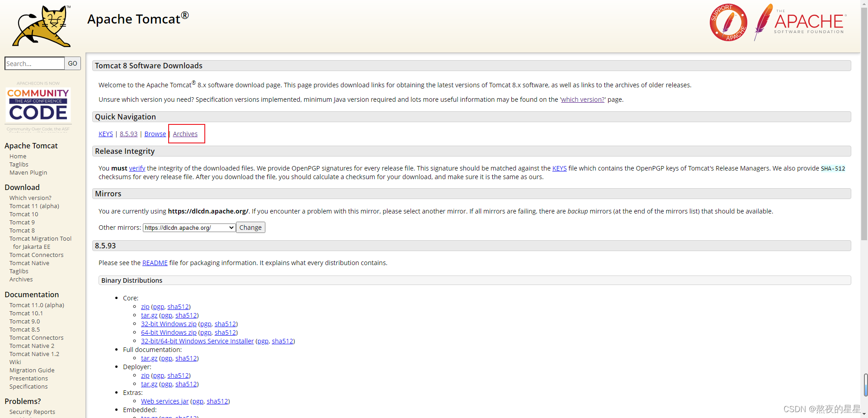Click the Change mirror button

(250, 228)
